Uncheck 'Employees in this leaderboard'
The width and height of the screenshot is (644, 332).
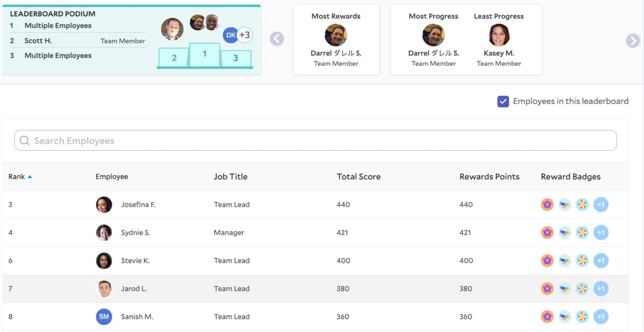[x=503, y=101]
